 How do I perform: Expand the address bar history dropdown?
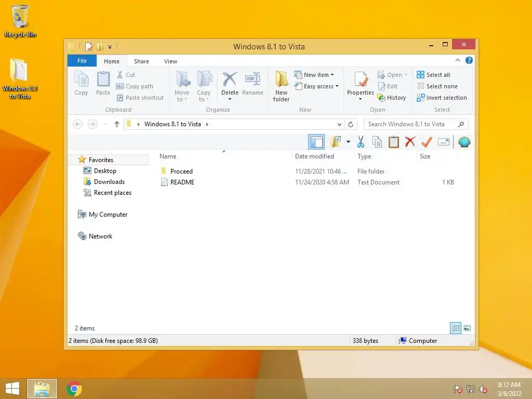tap(339, 125)
